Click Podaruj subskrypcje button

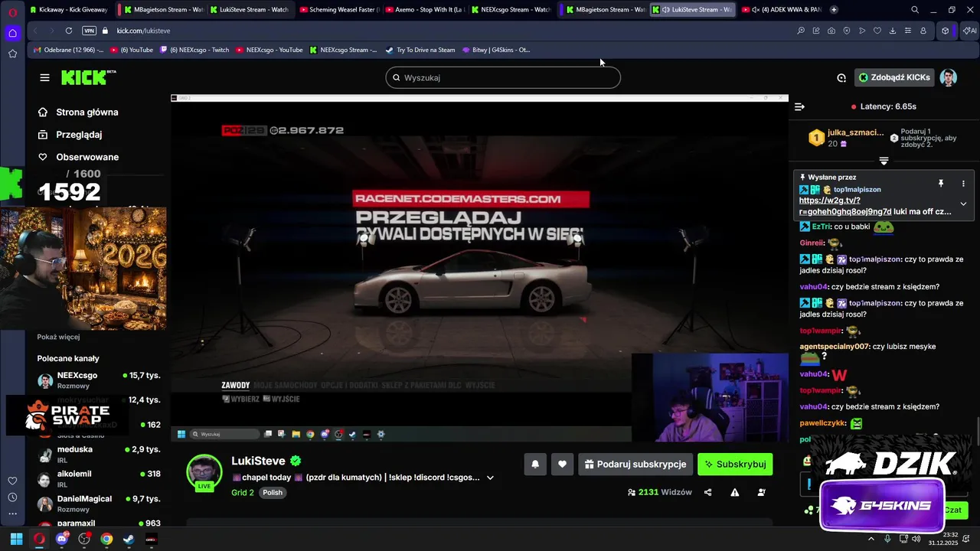click(635, 464)
